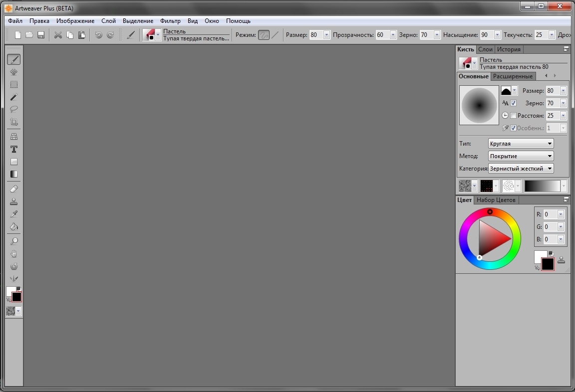Select the Gradient tool

click(x=13, y=174)
